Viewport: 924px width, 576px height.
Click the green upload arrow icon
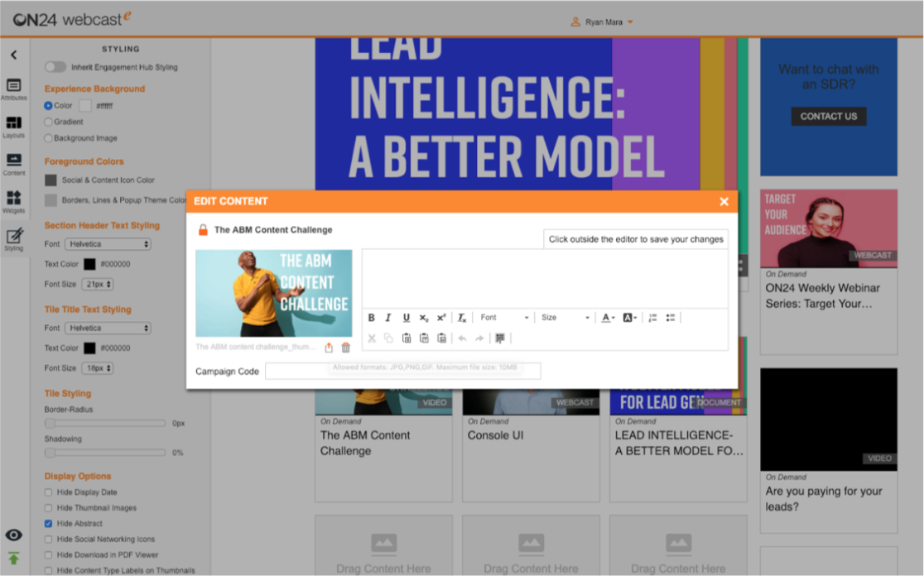click(13, 558)
